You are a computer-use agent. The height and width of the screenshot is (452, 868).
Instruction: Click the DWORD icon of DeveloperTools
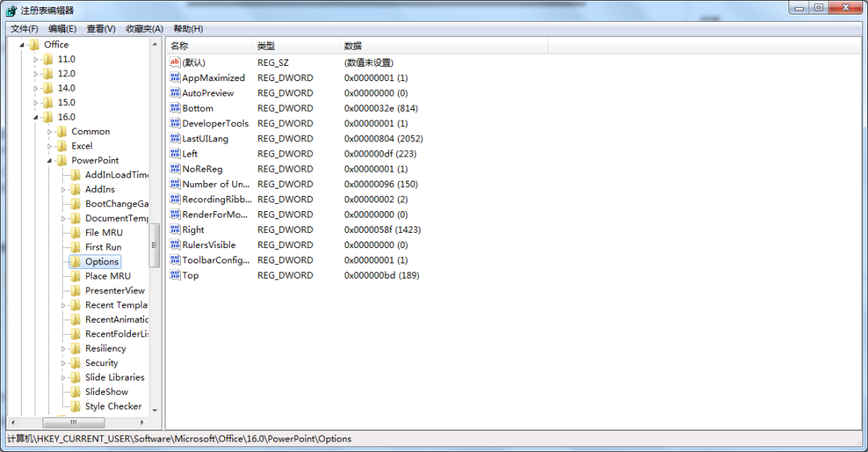(175, 123)
